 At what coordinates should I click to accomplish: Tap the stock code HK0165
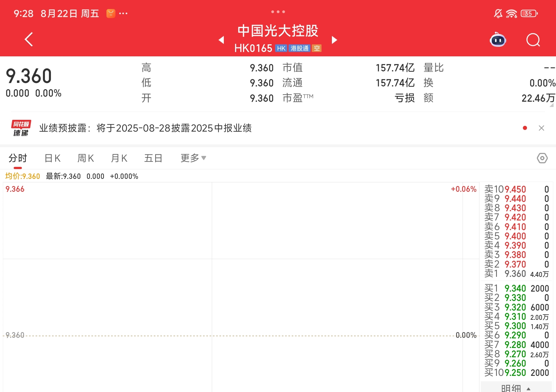point(253,48)
